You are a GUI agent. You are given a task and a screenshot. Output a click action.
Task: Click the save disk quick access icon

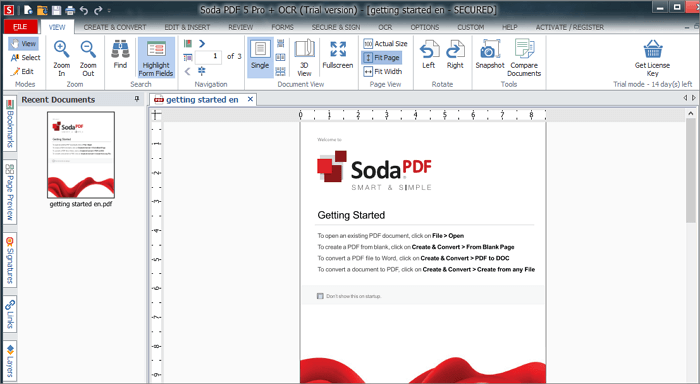tap(56, 10)
